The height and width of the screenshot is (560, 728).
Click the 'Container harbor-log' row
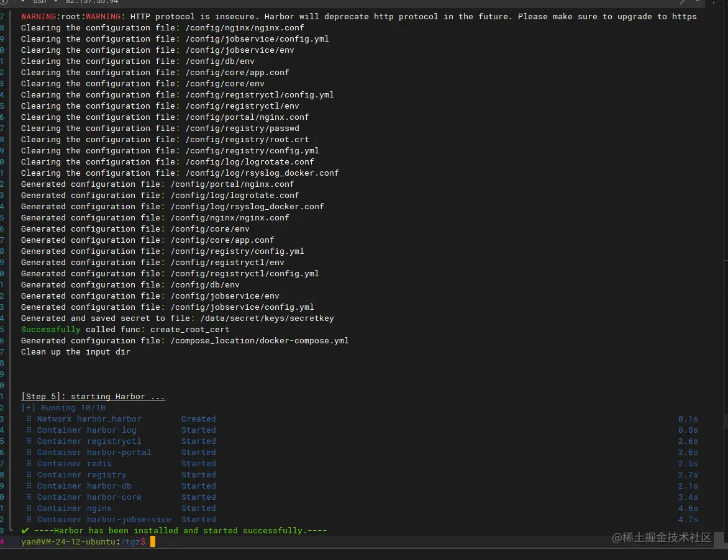(362, 430)
